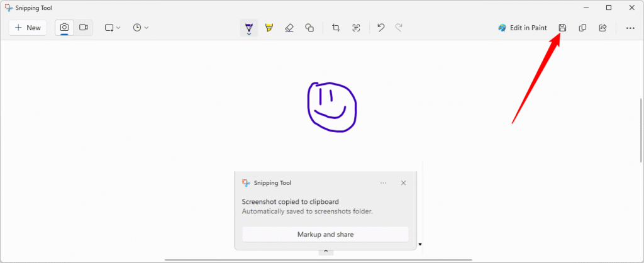Image resolution: width=644 pixels, height=263 pixels.
Task: Share the screenshot
Action: pos(602,28)
